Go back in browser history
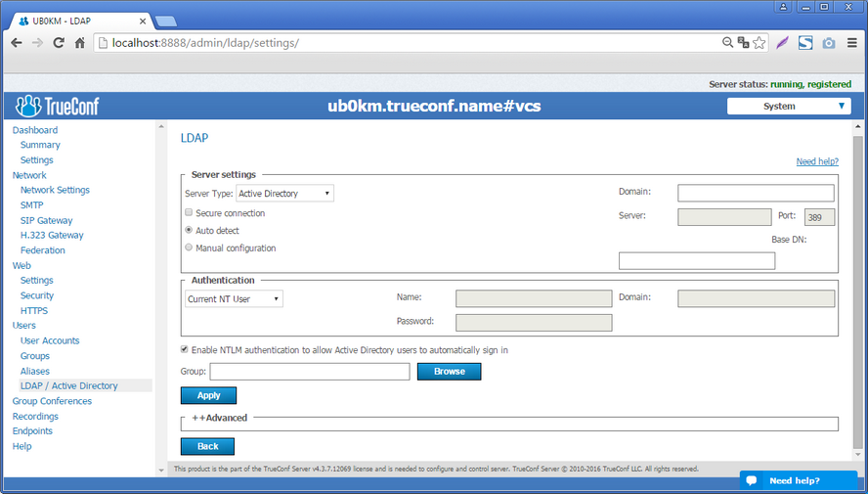 [17, 43]
